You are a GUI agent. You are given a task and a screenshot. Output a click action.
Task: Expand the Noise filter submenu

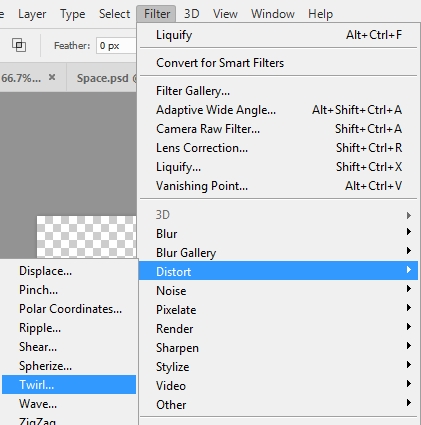[278, 291]
